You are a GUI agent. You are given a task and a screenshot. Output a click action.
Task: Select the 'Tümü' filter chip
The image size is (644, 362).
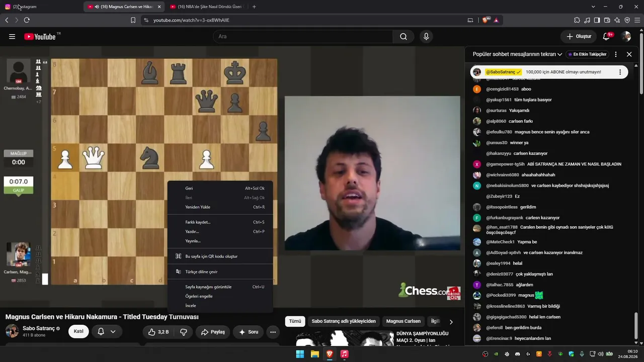point(295,321)
